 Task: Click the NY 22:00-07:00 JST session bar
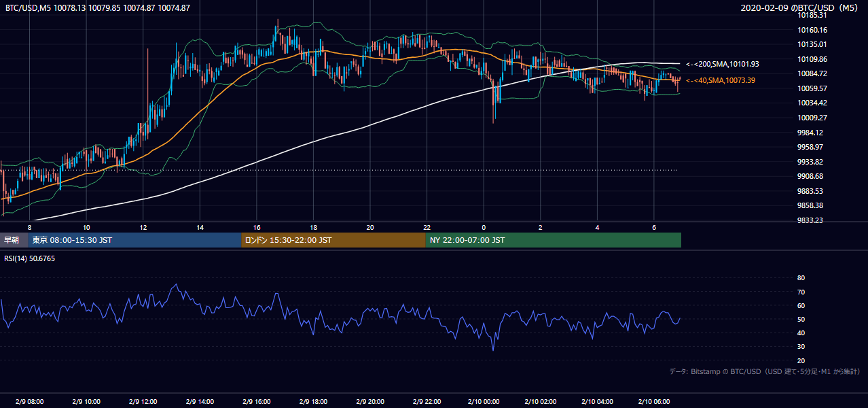point(554,240)
